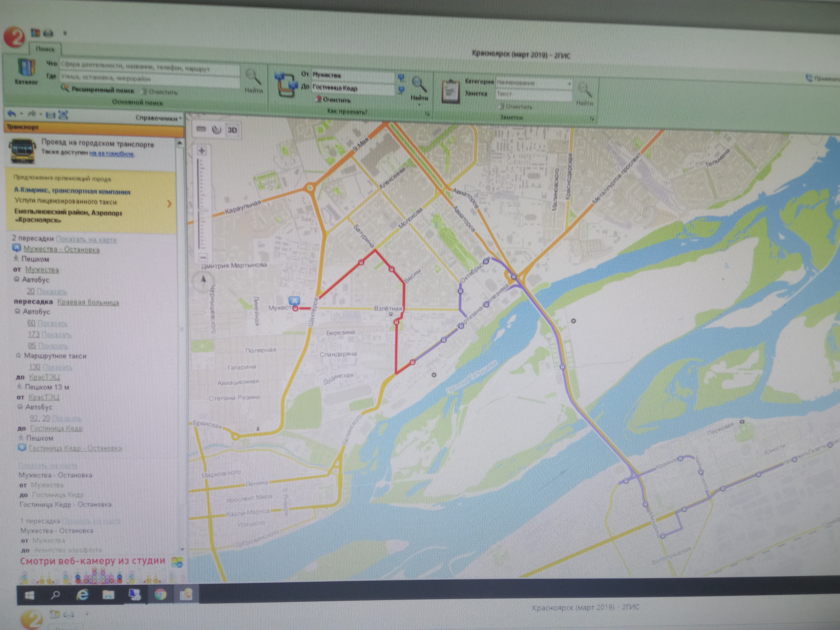Toggle the 3D map view button
This screenshot has height=630, width=840.
click(x=232, y=130)
